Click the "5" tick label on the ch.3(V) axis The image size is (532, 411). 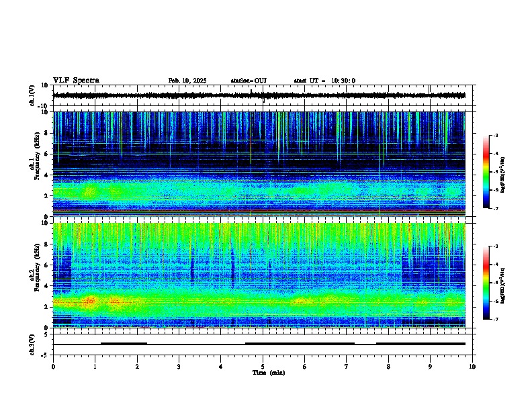(x=46, y=334)
